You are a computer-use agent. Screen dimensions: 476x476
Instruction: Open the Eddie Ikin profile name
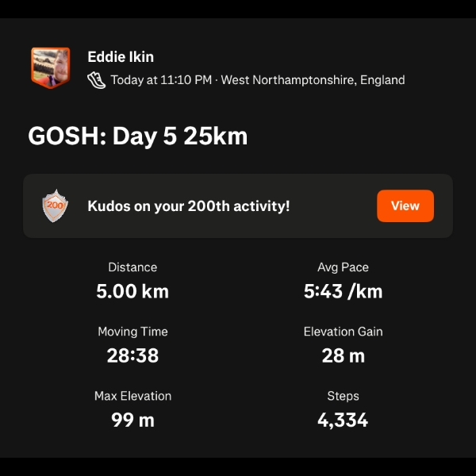tap(121, 57)
